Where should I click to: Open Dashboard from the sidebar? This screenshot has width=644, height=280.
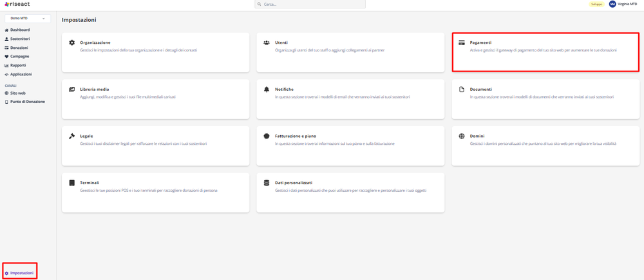tap(19, 30)
